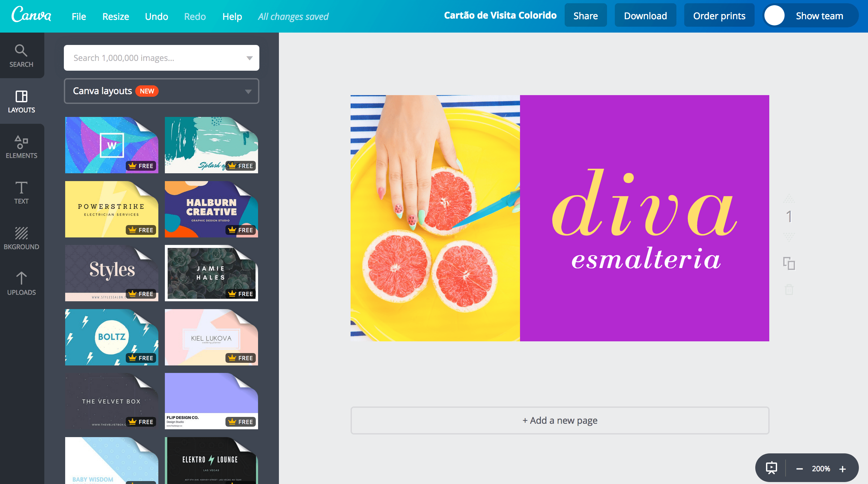Click the Share button
The height and width of the screenshot is (484, 868).
[586, 16]
